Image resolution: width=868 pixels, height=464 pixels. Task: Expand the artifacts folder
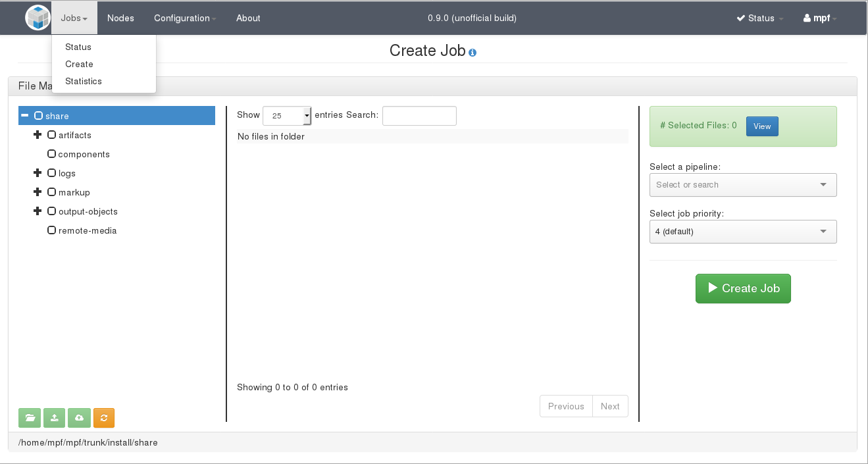click(38, 135)
